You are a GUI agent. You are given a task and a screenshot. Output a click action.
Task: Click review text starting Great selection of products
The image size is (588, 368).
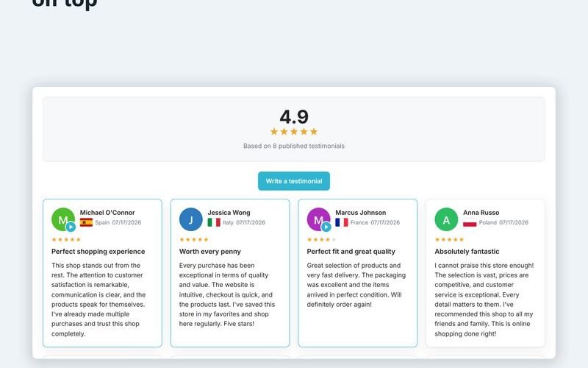(x=356, y=285)
